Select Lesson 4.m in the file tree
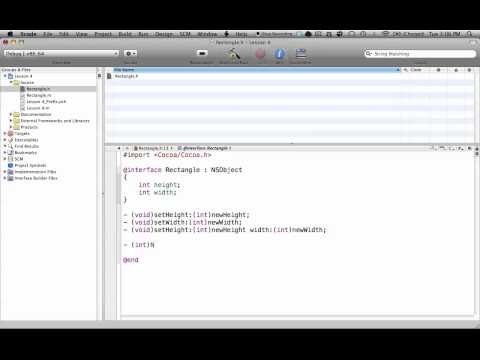 (38, 108)
